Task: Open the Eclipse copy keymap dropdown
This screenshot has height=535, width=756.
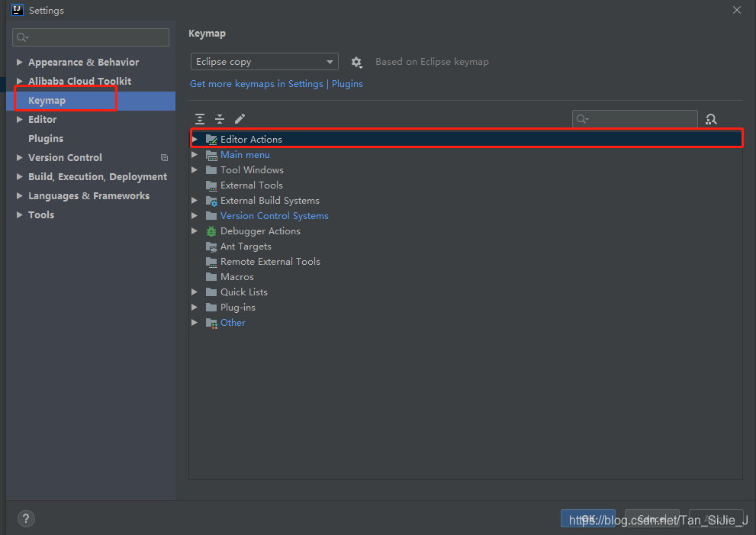Action: coord(264,62)
